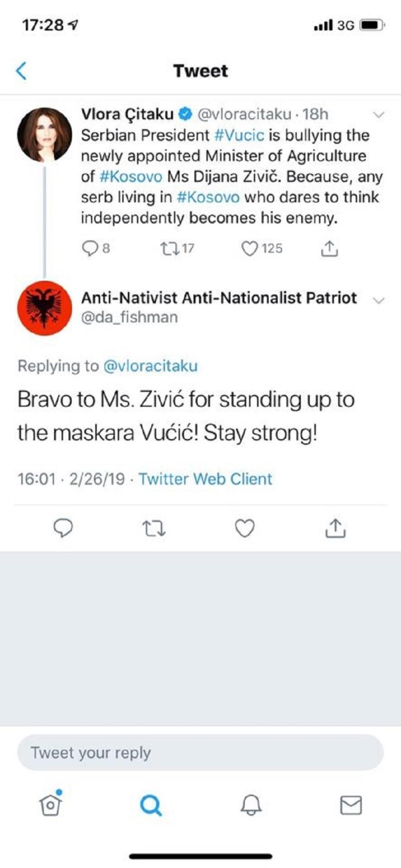Open the Twitter Web Client link
Image resolution: width=401 pixels, height=868 pixels.
[x=205, y=479]
